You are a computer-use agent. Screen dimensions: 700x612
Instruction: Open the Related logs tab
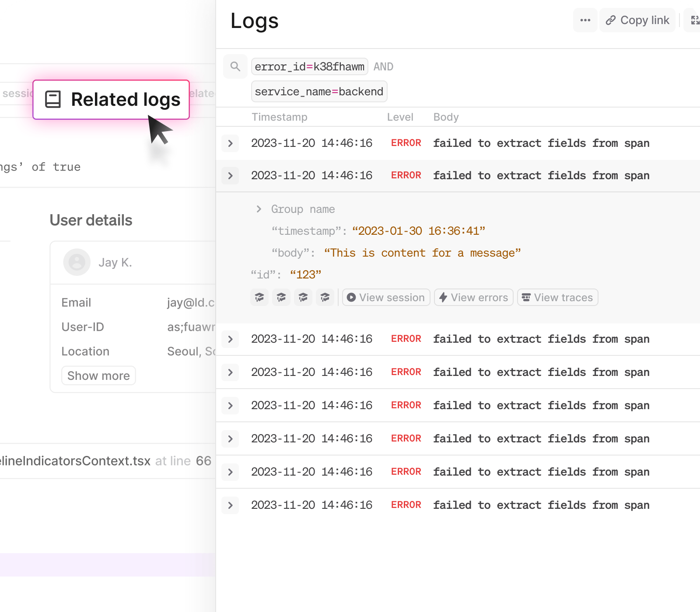click(x=112, y=100)
